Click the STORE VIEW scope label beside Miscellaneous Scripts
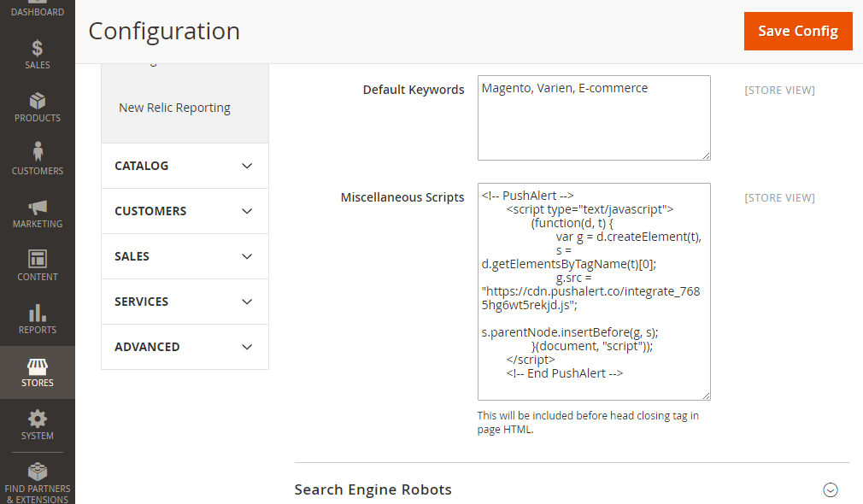863x504 pixels. 779,198
